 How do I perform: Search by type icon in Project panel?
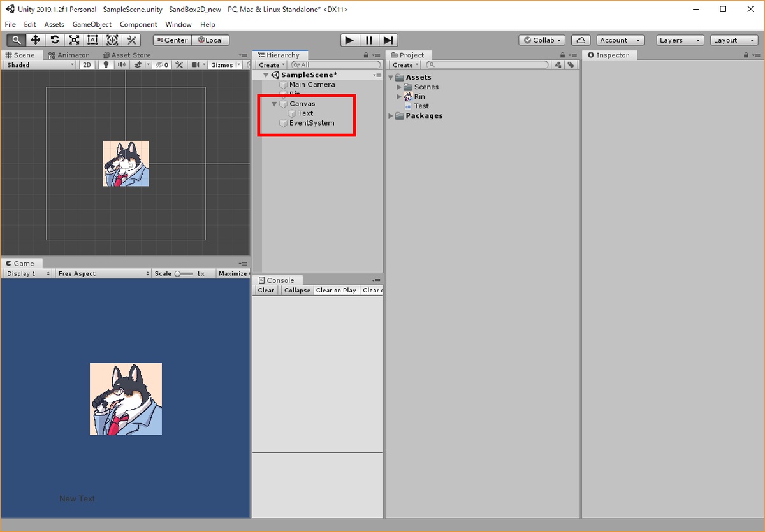coord(558,65)
